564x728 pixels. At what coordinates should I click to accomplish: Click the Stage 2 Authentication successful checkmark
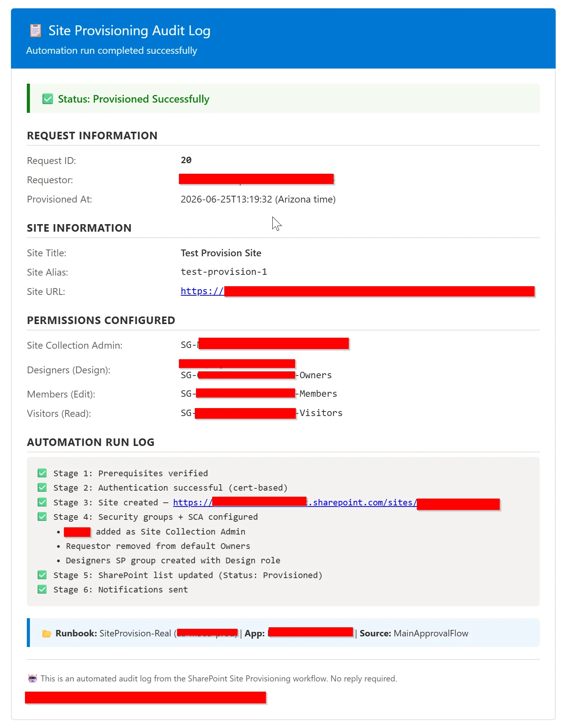pos(42,488)
